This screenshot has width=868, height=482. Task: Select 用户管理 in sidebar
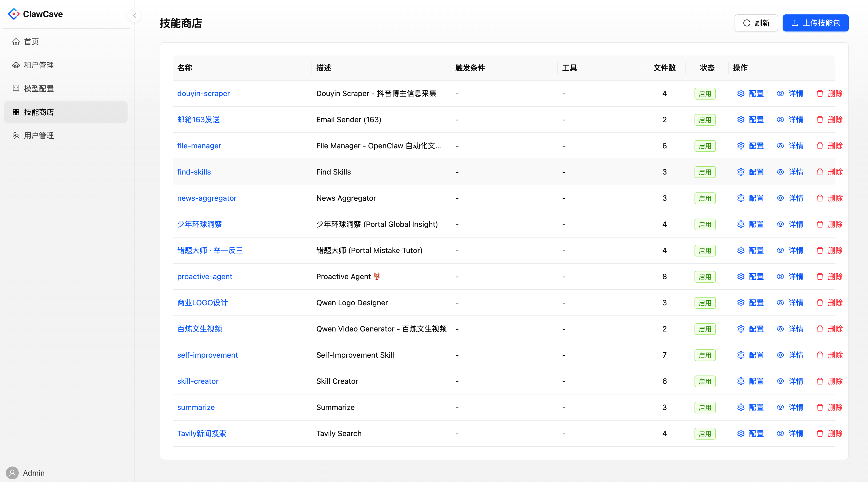pyautogui.click(x=38, y=135)
